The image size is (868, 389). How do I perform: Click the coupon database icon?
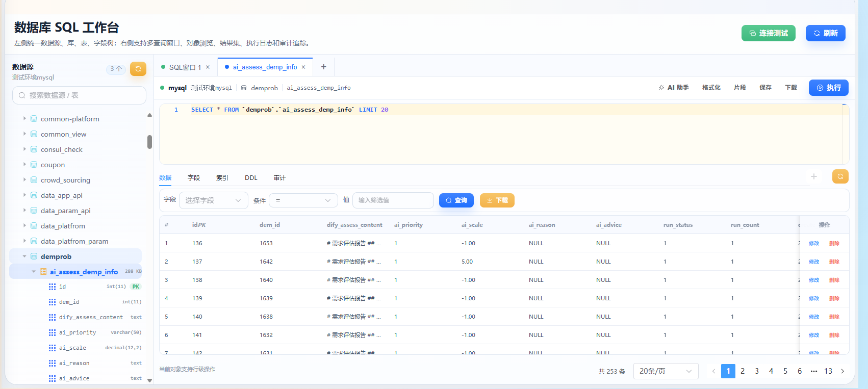[34, 165]
